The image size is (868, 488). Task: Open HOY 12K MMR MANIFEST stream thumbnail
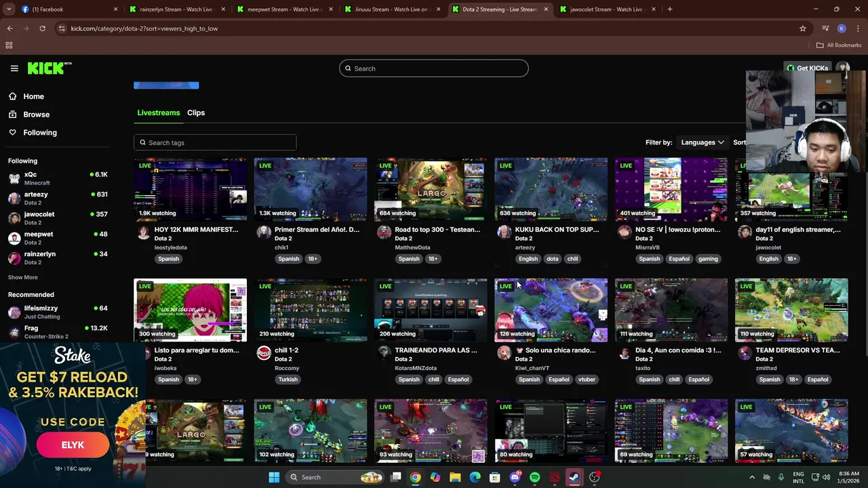191,189
